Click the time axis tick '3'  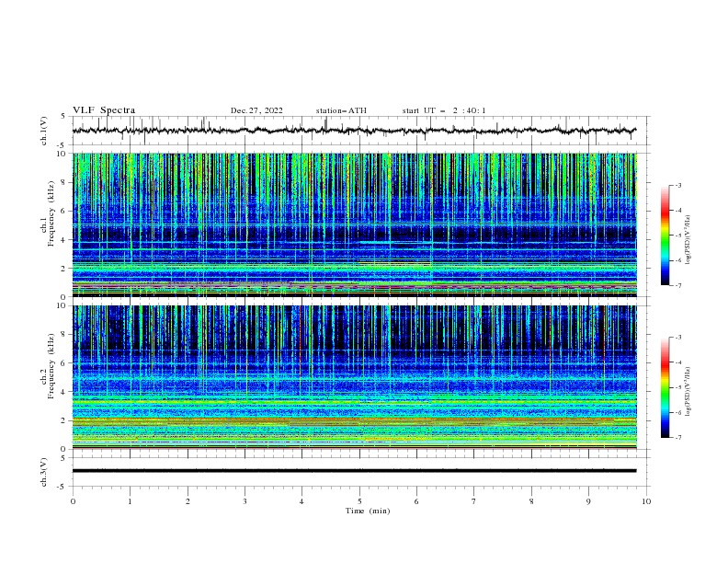click(245, 501)
